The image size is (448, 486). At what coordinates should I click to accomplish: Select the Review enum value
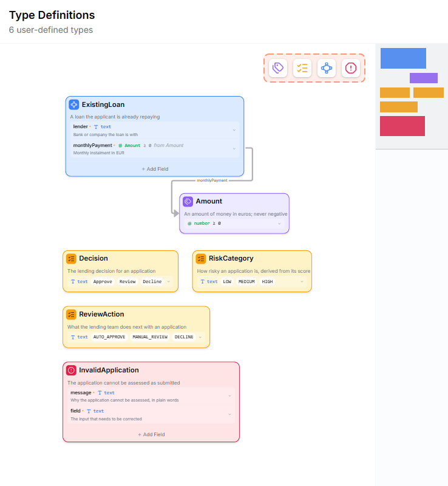[x=127, y=281]
